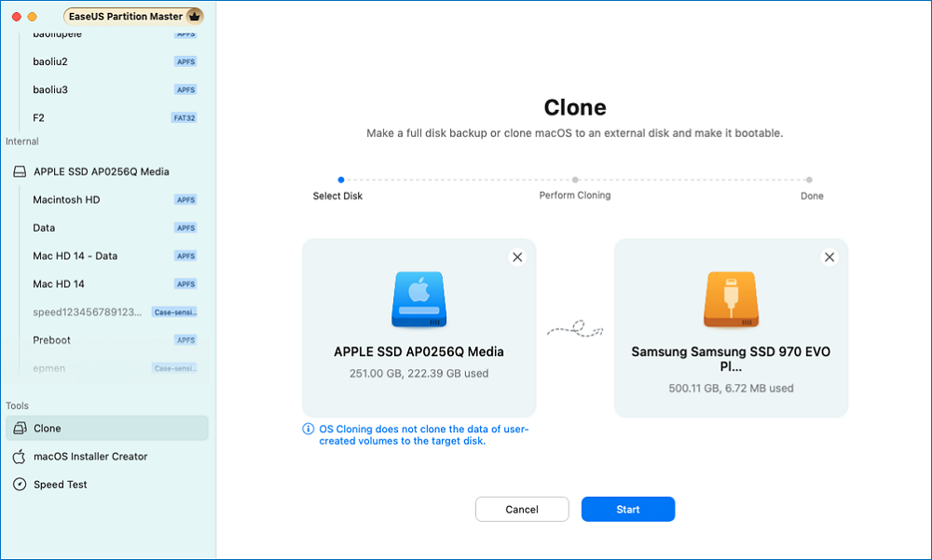
Task: Click the Cancel button
Action: tap(522, 510)
